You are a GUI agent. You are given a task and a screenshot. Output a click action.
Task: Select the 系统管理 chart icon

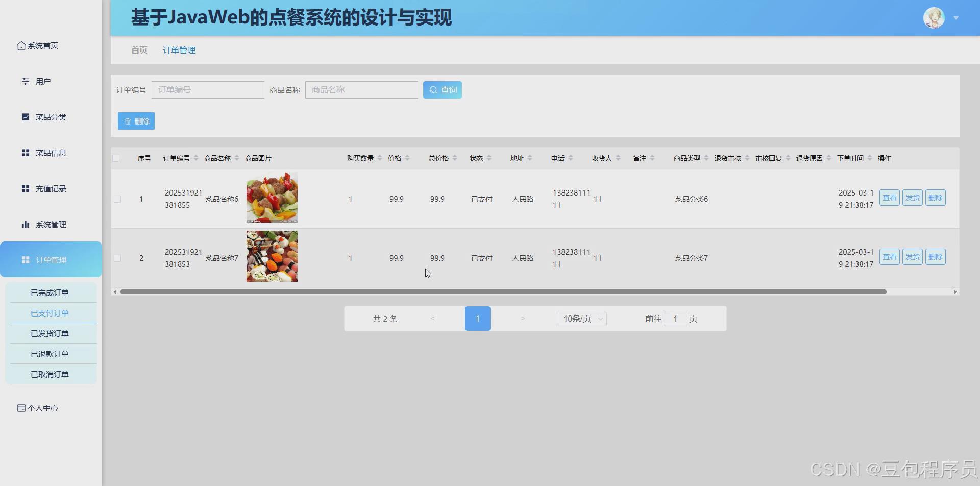click(x=25, y=224)
